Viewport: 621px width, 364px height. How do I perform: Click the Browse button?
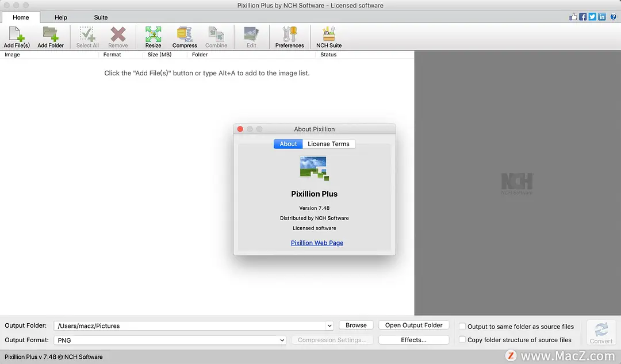[x=356, y=325]
